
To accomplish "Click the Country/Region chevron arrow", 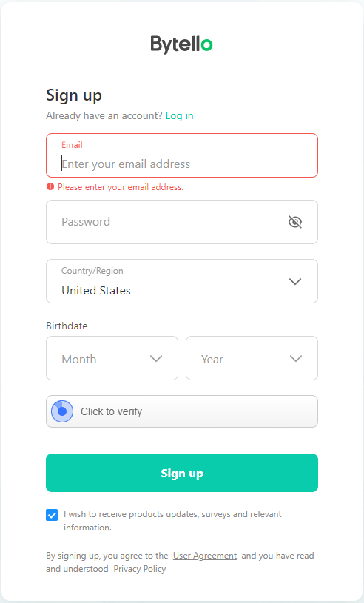I will 294,281.
